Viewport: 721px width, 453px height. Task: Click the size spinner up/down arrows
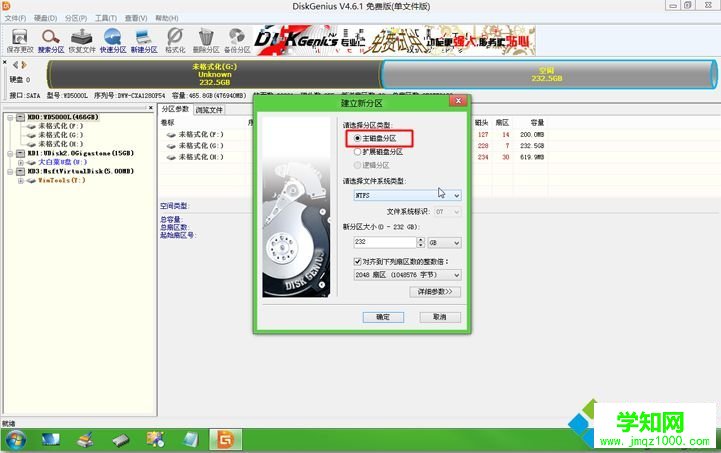click(x=421, y=242)
